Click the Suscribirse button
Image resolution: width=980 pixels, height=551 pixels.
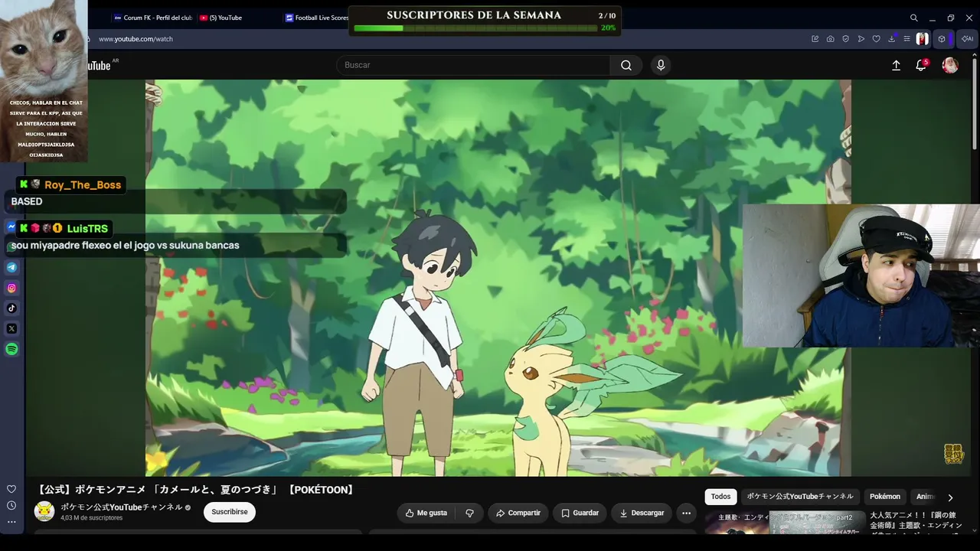point(230,513)
